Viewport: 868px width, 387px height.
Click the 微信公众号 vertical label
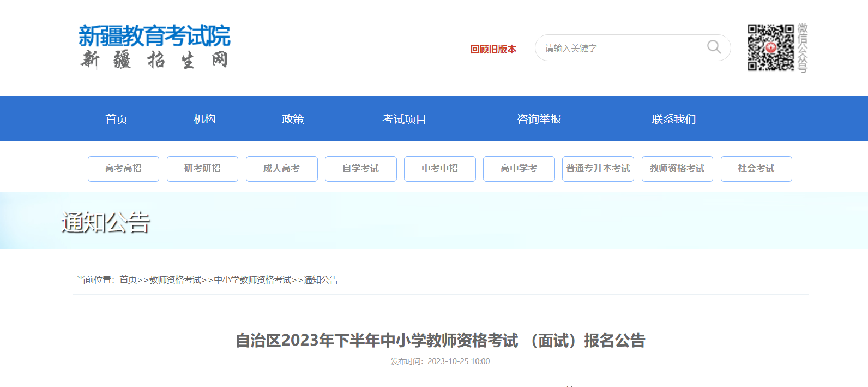point(802,48)
